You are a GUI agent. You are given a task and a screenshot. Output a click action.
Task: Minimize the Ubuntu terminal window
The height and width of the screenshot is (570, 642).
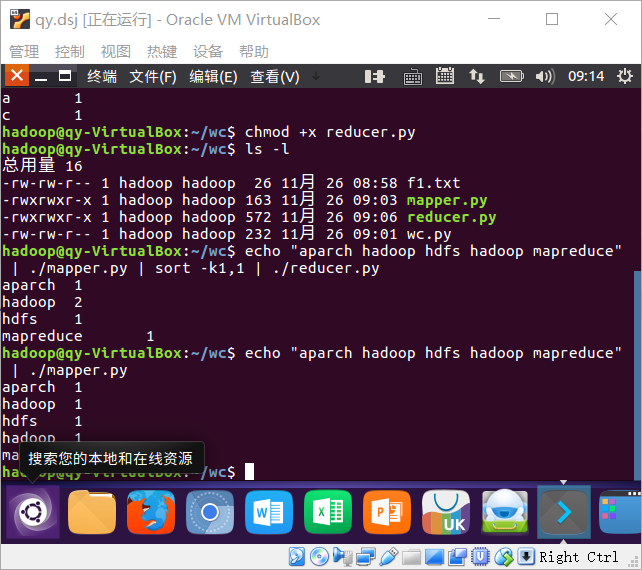pos(41,77)
